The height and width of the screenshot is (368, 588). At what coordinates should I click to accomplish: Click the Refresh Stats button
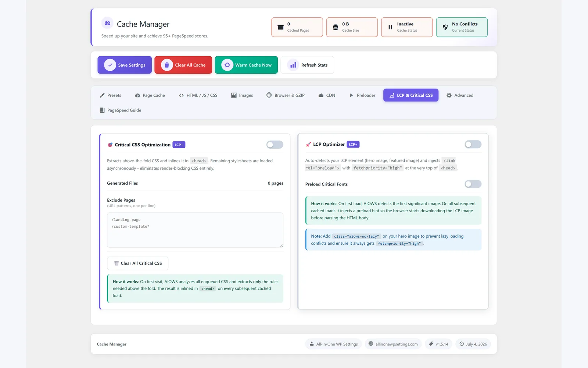pyautogui.click(x=307, y=65)
